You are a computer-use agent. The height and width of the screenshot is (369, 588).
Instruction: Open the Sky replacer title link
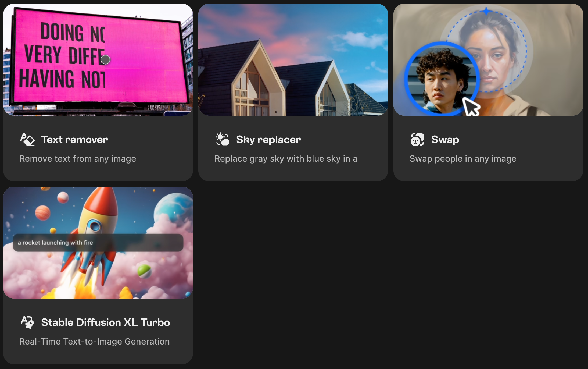tap(268, 140)
